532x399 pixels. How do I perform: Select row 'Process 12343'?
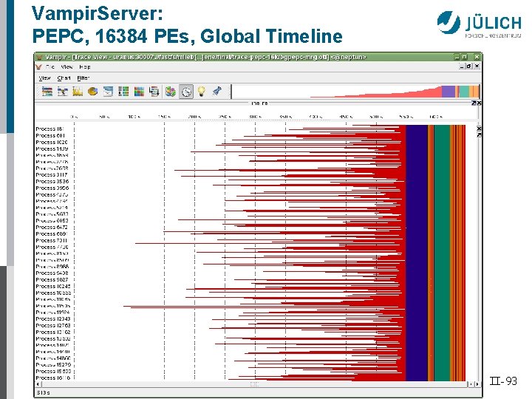pyautogui.click(x=53, y=318)
